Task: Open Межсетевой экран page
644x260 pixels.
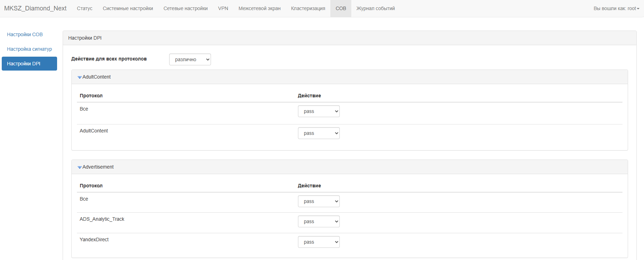Action: click(x=259, y=8)
